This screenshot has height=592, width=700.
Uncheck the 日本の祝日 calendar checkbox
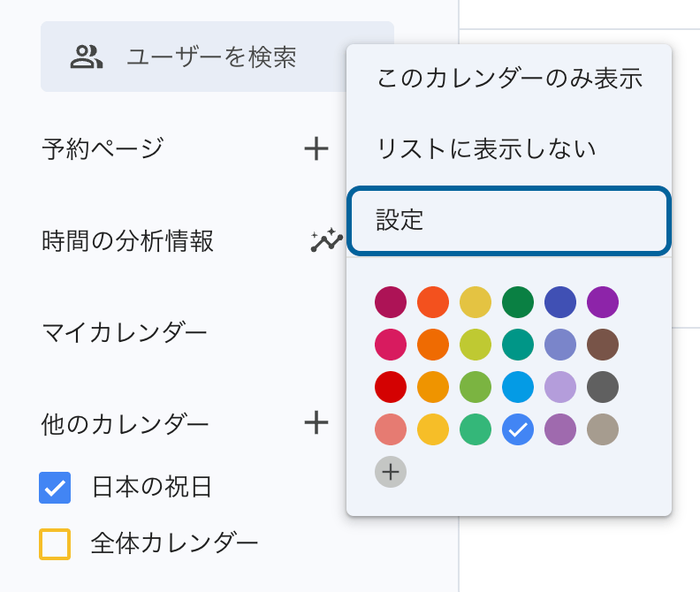(x=55, y=487)
